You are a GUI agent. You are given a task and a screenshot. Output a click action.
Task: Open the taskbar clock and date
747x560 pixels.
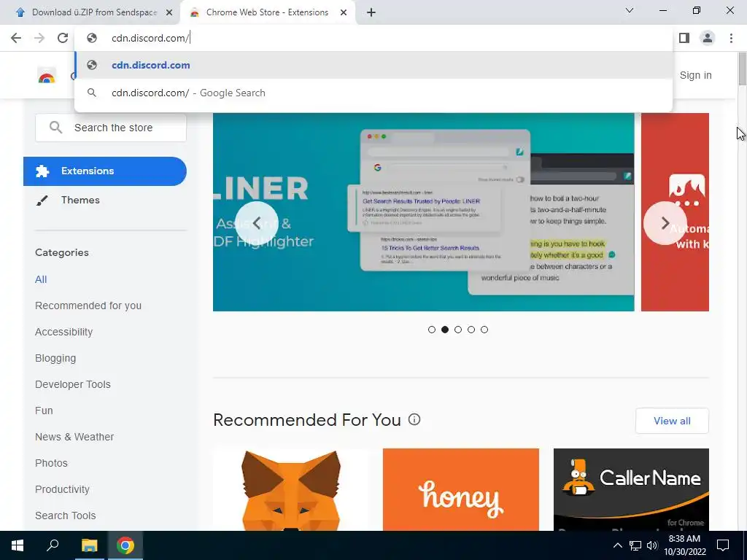coord(684,545)
